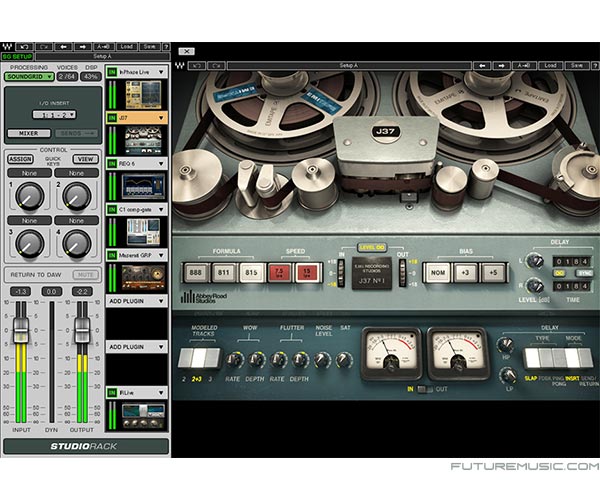The height and width of the screenshot is (500, 600).
Task: Click Noise Level knob
Action: [322, 360]
